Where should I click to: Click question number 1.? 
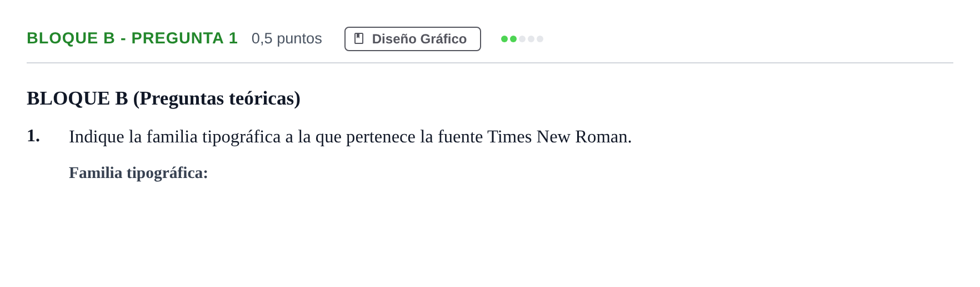33,136
